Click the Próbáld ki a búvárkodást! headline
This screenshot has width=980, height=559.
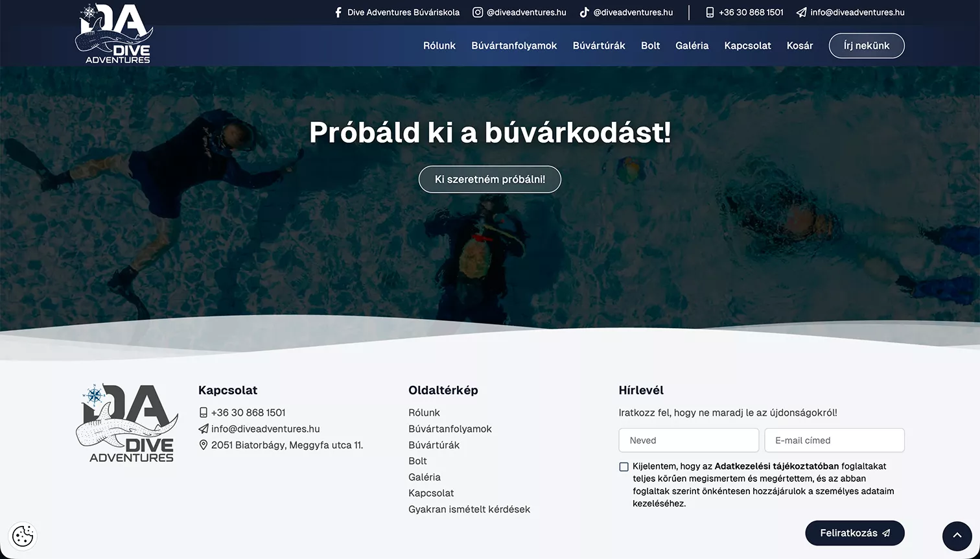(490, 132)
